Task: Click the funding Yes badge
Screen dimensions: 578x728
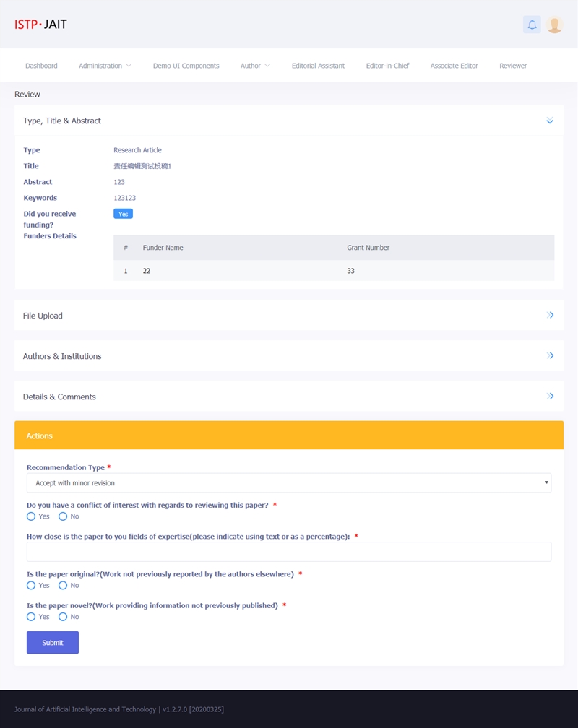Action: tap(123, 214)
